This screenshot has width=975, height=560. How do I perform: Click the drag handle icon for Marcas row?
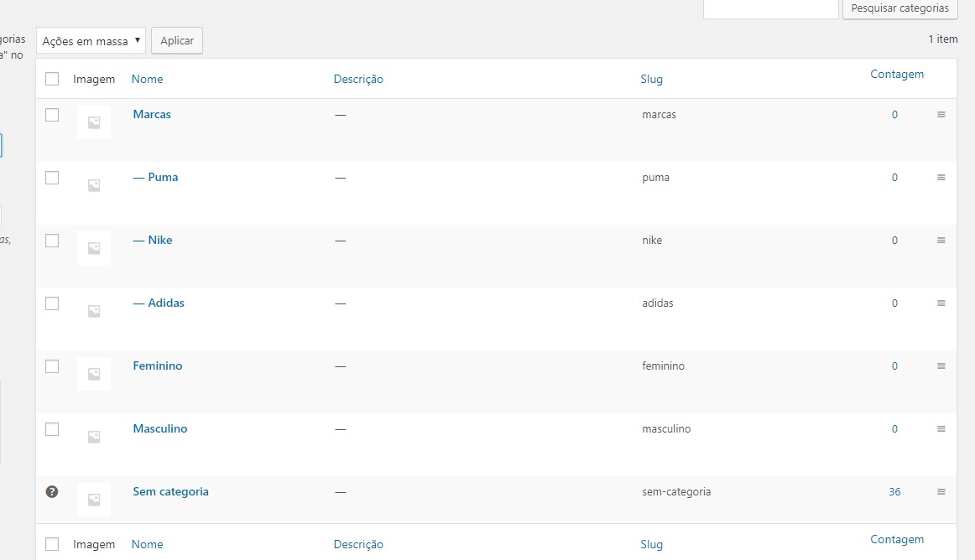point(941,114)
